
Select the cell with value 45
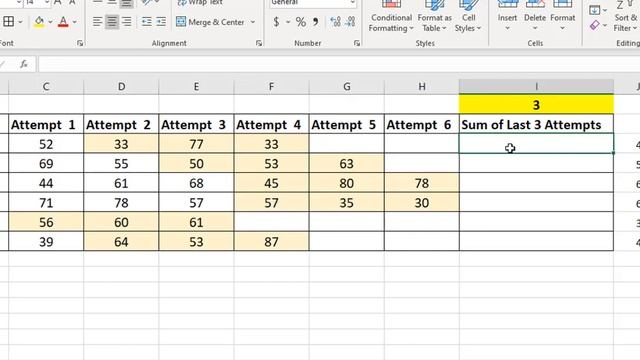[271, 183]
